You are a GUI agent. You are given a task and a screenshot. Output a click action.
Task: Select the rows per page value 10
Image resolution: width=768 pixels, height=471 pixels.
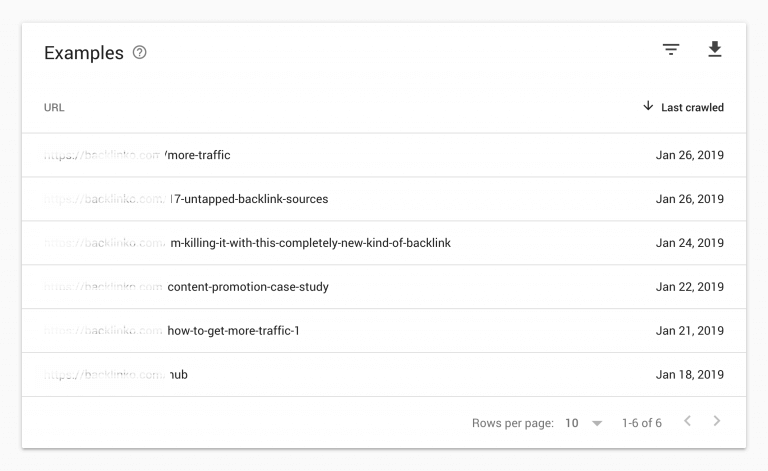point(572,423)
